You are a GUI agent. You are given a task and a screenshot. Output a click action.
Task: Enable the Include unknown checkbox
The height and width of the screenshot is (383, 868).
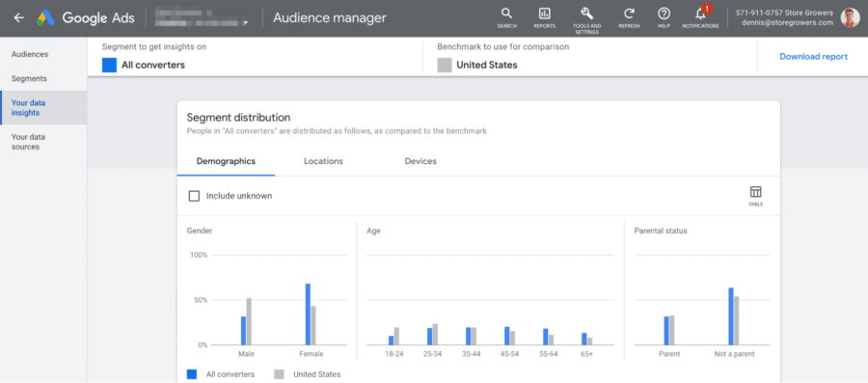coord(194,196)
